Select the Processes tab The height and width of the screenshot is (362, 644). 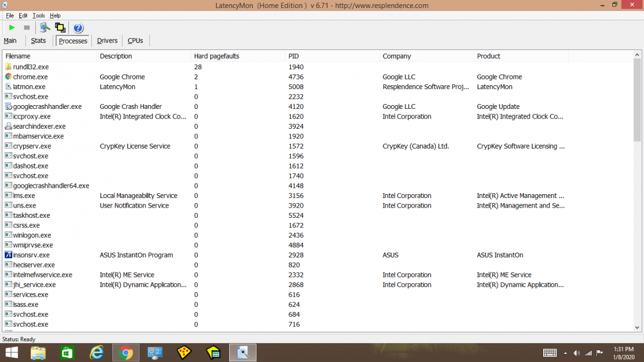73,41
